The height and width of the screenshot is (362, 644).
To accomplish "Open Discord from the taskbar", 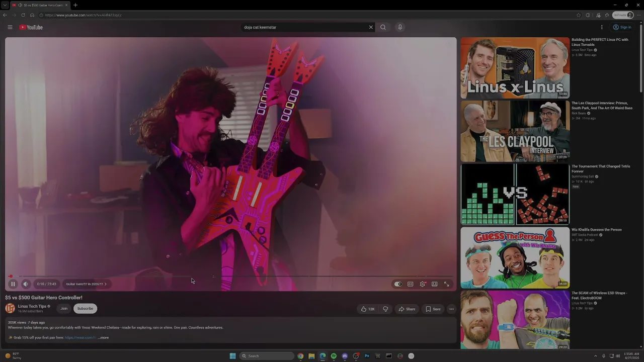I will (x=345, y=356).
